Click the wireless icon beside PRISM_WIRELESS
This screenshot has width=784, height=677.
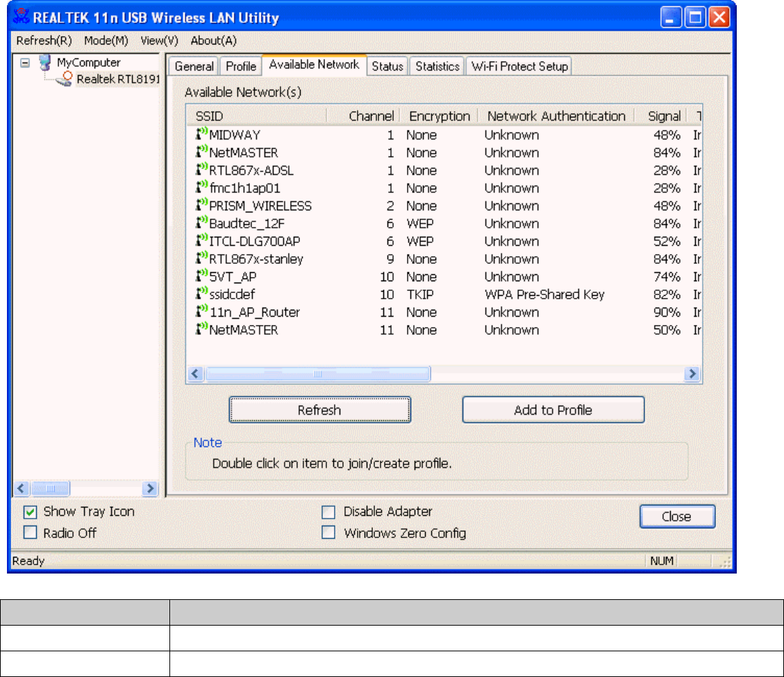201,205
